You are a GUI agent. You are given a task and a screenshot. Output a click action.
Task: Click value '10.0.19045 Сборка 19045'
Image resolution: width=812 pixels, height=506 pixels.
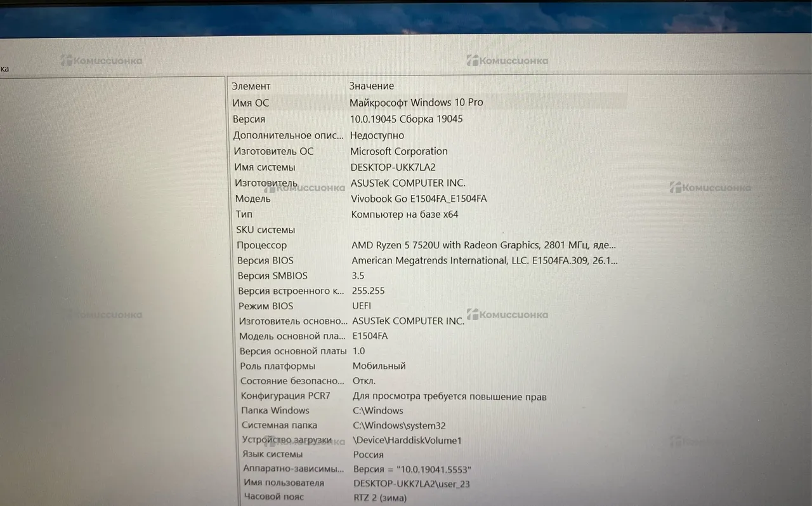[407, 119]
